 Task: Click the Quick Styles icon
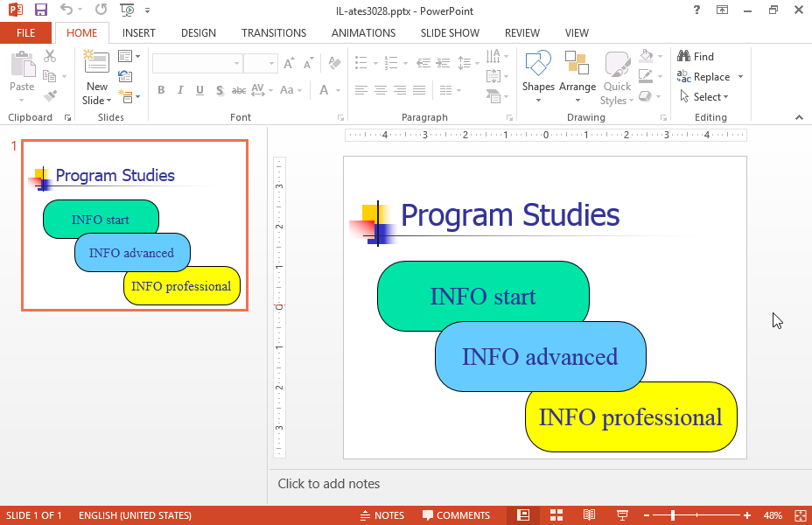pos(617,64)
